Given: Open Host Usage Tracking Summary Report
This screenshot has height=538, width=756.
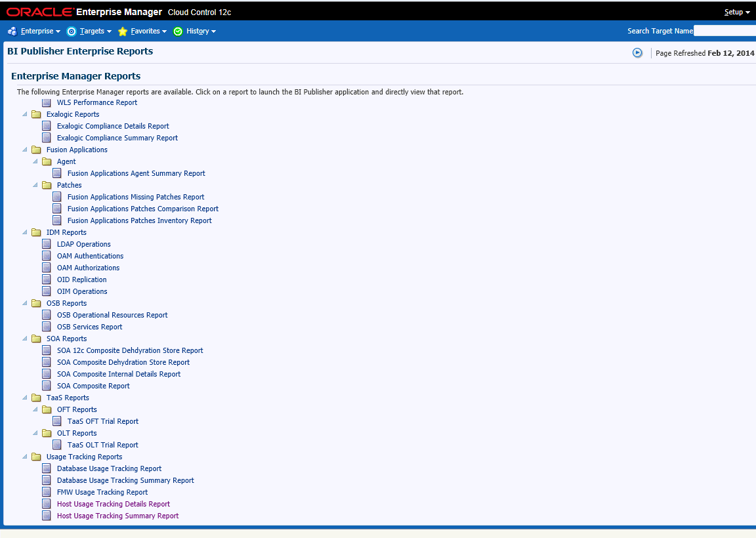Looking at the screenshot, I should (117, 516).
